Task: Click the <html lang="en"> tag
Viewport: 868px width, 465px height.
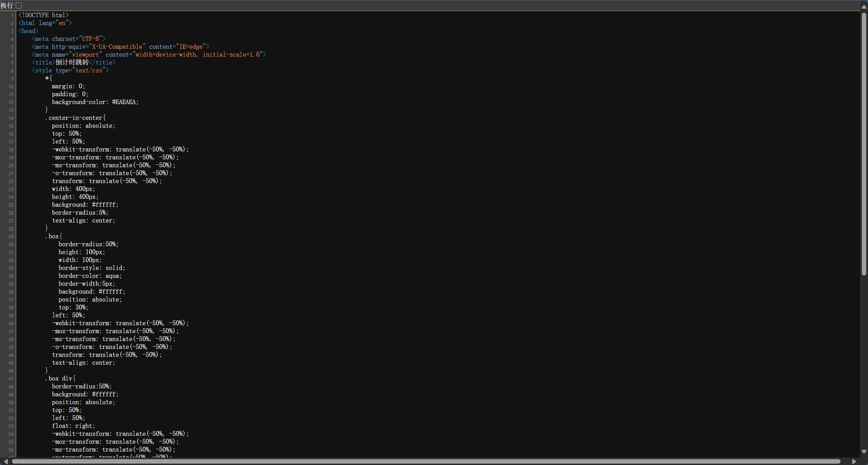Action: [x=45, y=23]
